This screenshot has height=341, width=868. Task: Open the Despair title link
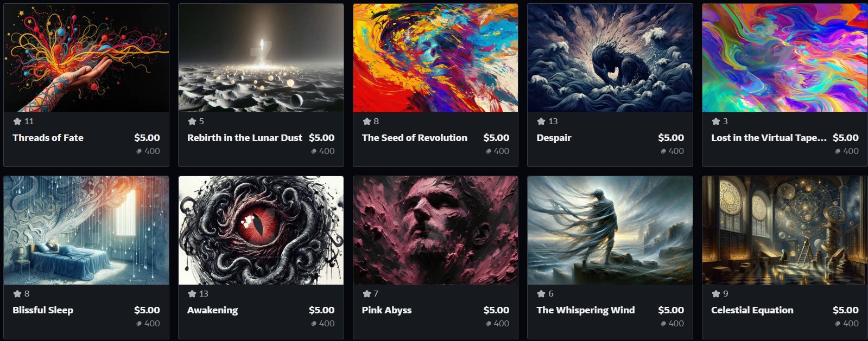click(554, 138)
